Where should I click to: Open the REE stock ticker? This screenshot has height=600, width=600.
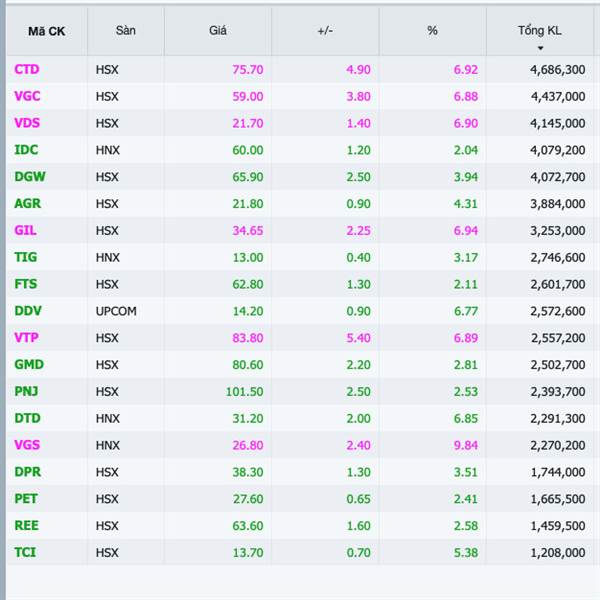(26, 525)
